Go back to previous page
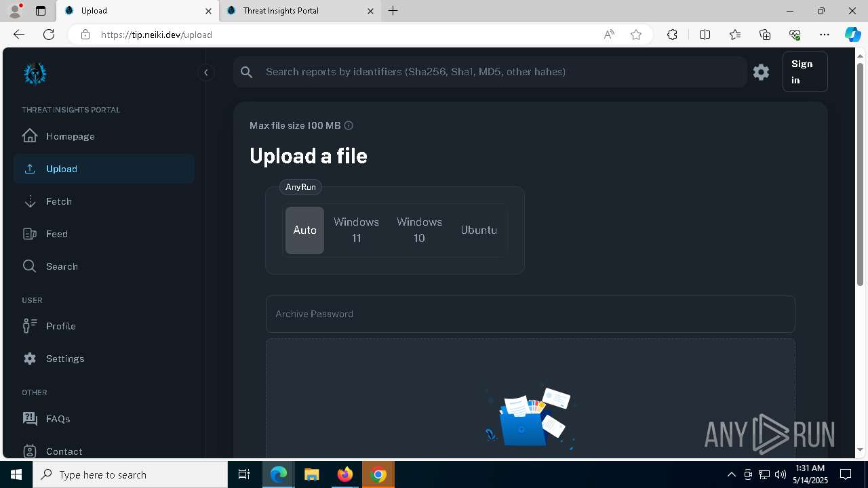Screen dimensions: 868x488 (19, 35)
